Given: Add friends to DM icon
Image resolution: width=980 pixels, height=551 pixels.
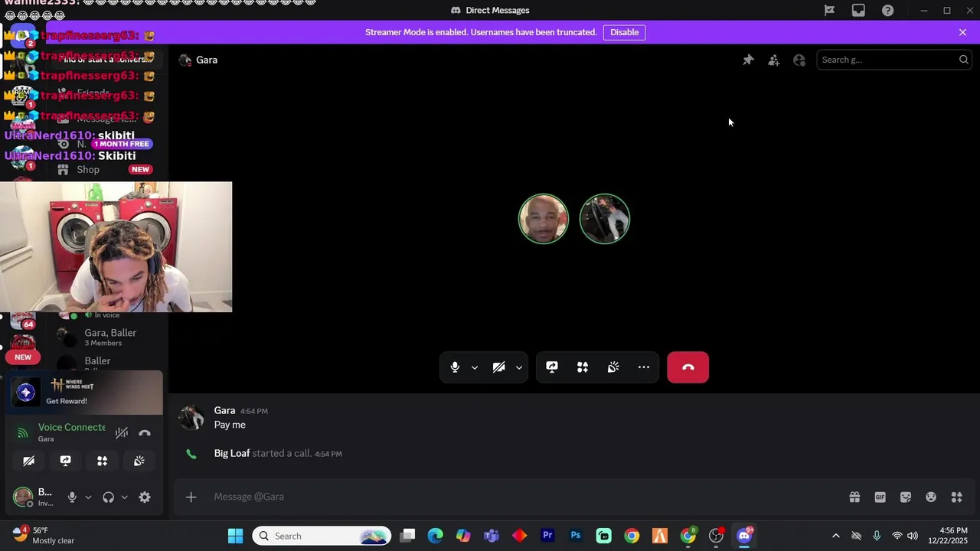Looking at the screenshot, I should [x=773, y=60].
